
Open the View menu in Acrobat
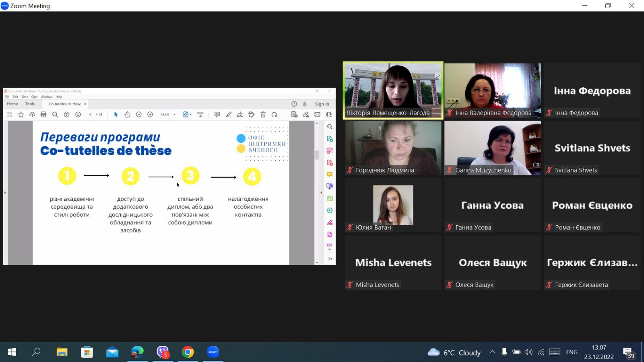pos(25,97)
